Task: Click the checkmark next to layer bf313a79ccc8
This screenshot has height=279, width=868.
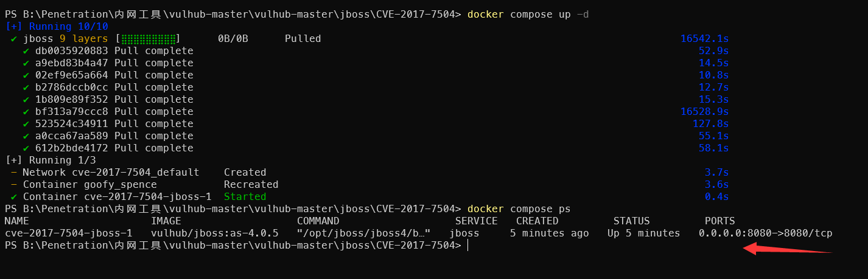Action: coord(26,112)
